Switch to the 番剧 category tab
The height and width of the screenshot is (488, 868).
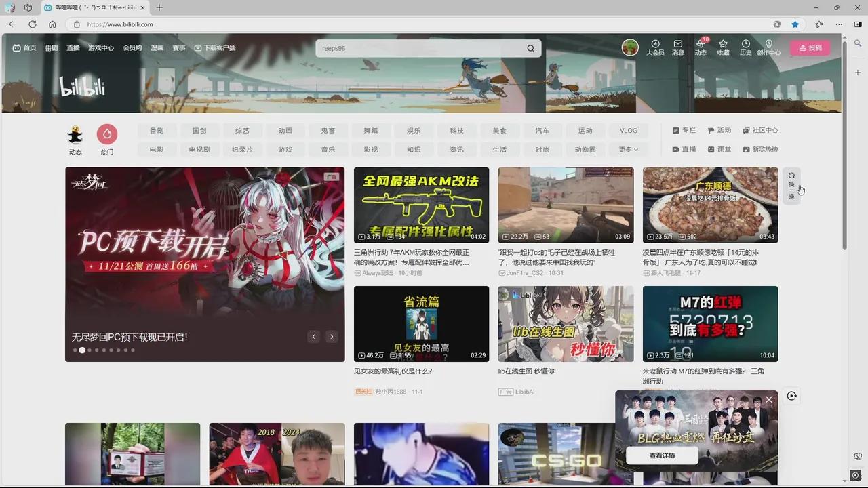click(157, 130)
